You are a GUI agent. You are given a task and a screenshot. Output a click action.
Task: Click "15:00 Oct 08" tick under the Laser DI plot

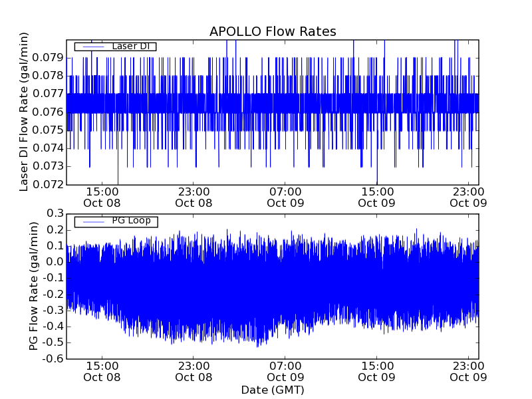click(x=102, y=198)
